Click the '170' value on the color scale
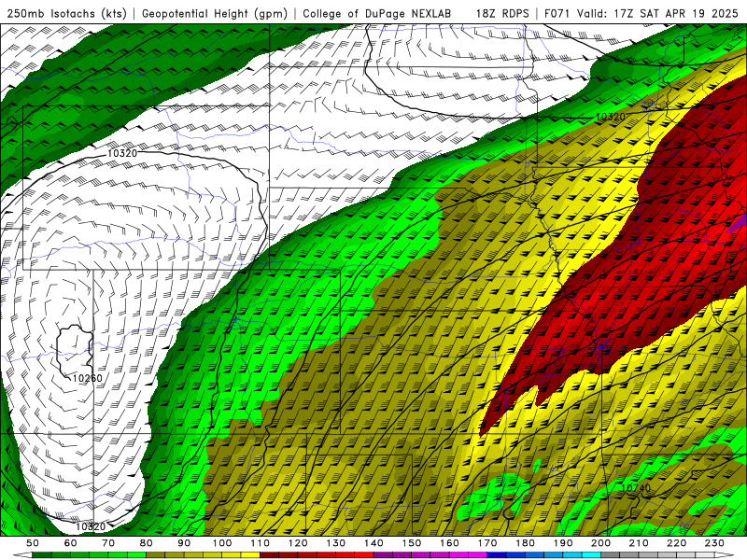Image resolution: width=747 pixels, height=560 pixels. coord(487,543)
